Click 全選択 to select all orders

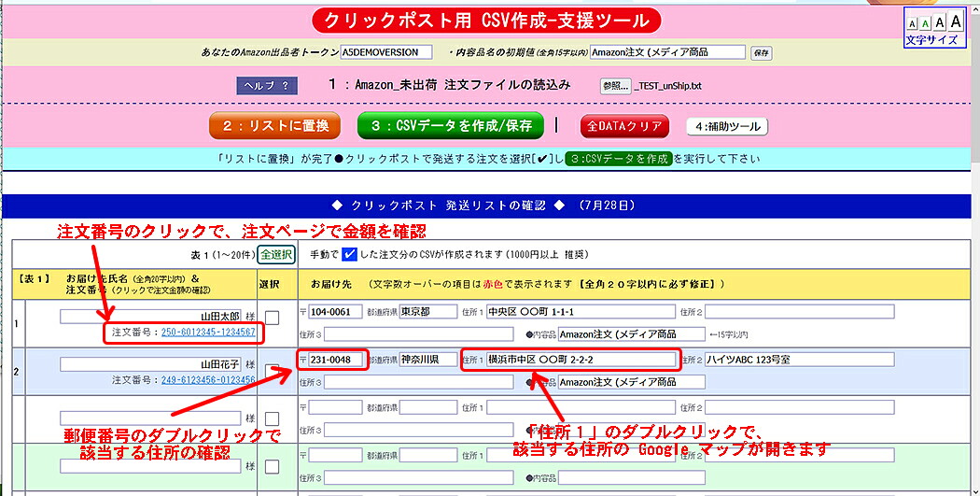[276, 255]
